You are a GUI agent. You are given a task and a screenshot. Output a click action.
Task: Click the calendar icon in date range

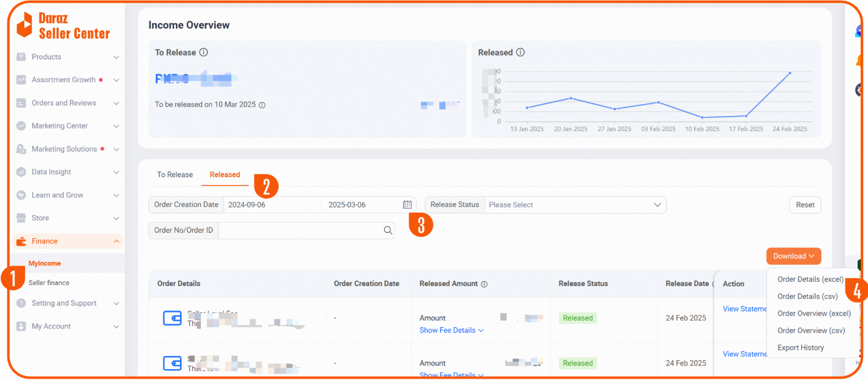pos(407,205)
